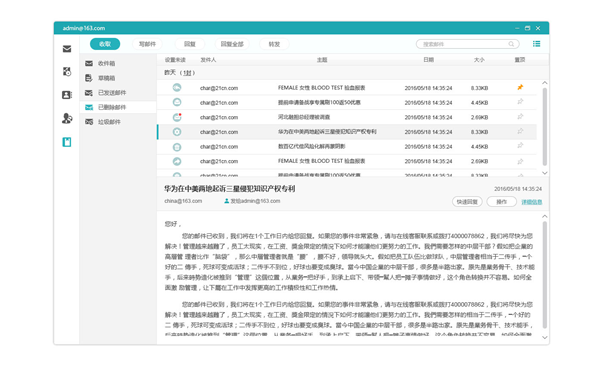
Task: Click the 设置未读 mark unread column header
Action: [175, 60]
